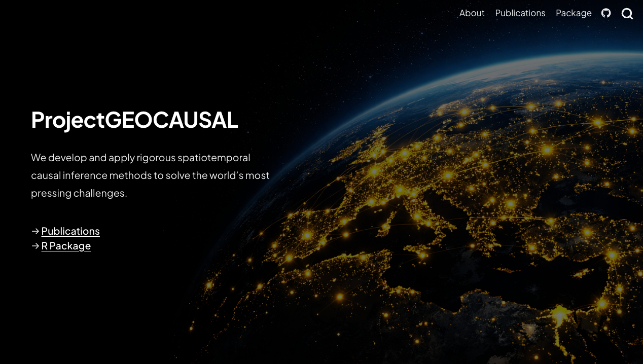Screen dimensions: 643x364
Task: Select Package in the top navigation
Action: click(x=574, y=13)
